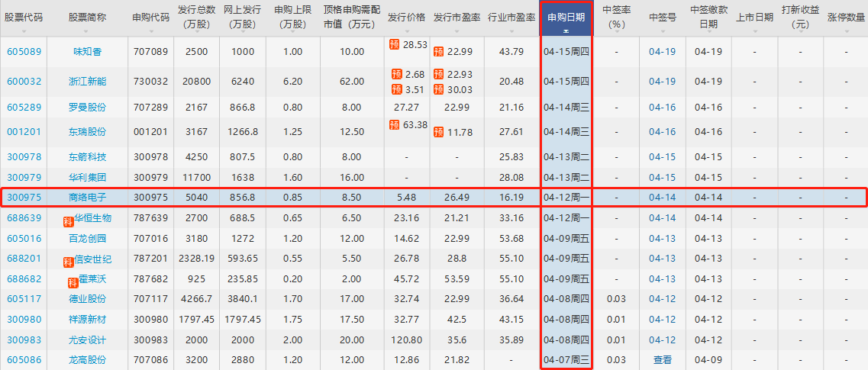Open the 百龙创园 stock name link
The height and width of the screenshot is (370, 868).
coord(88,238)
